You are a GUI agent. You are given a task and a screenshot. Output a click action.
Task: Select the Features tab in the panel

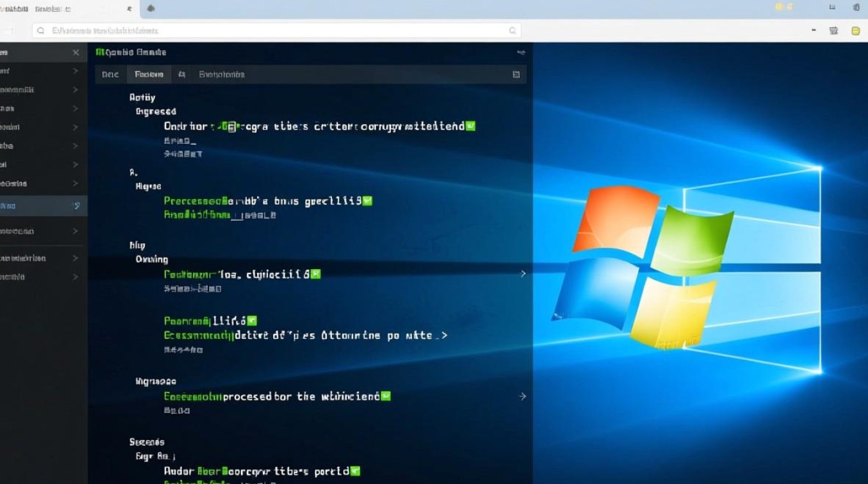[x=148, y=74]
